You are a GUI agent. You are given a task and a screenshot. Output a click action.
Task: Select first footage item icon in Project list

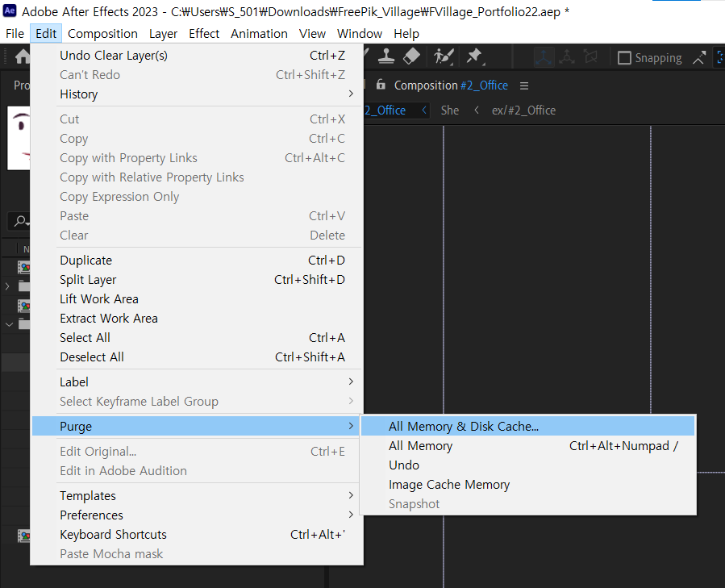[23, 267]
